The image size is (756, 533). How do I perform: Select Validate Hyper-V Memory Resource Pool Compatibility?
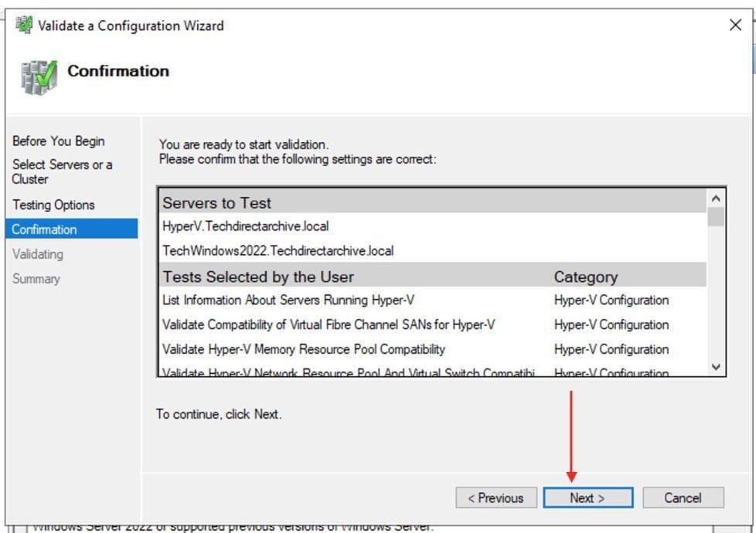(304, 349)
